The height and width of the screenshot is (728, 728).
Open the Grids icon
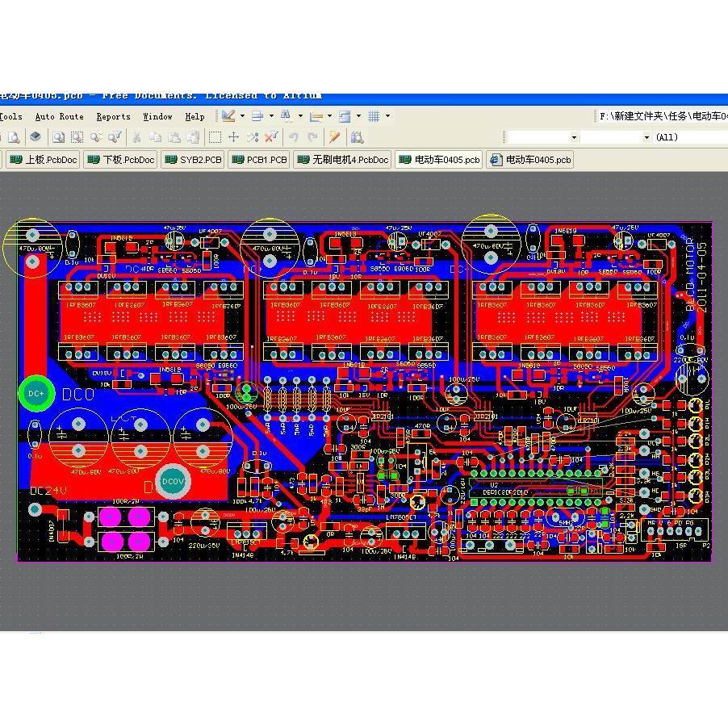click(x=374, y=116)
